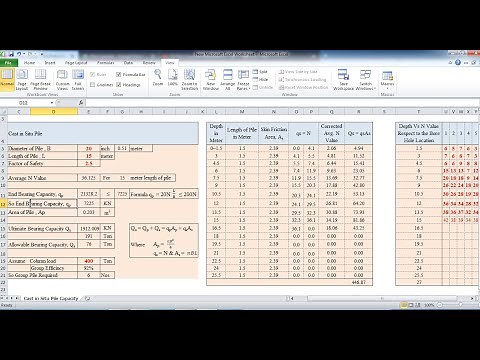
Task: Toggle the Headings checkbox
Action: click(128, 85)
